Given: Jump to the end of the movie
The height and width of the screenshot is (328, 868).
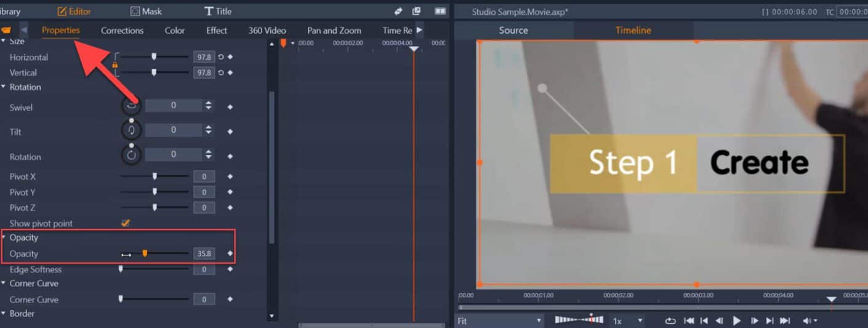Looking at the screenshot, I should (785, 321).
